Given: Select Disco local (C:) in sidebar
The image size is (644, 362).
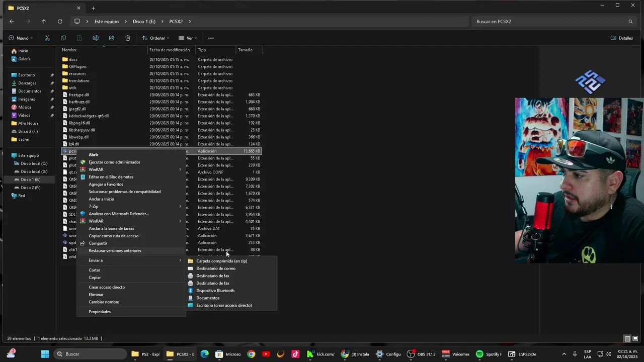Looking at the screenshot, I should pos(34,163).
